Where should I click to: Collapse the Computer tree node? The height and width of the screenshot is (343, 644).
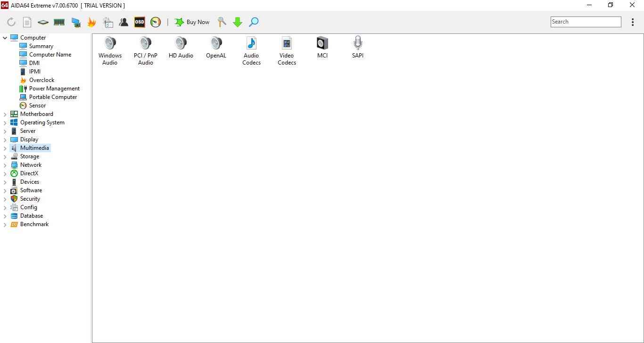coord(5,38)
